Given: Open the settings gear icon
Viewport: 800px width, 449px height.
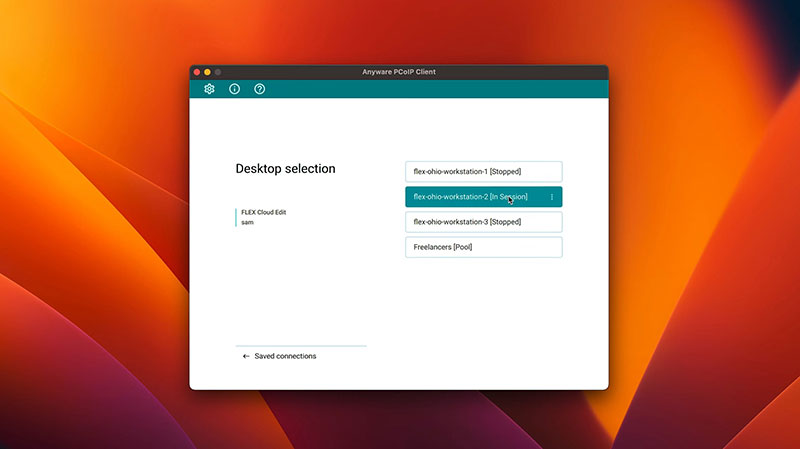Looking at the screenshot, I should tap(209, 89).
